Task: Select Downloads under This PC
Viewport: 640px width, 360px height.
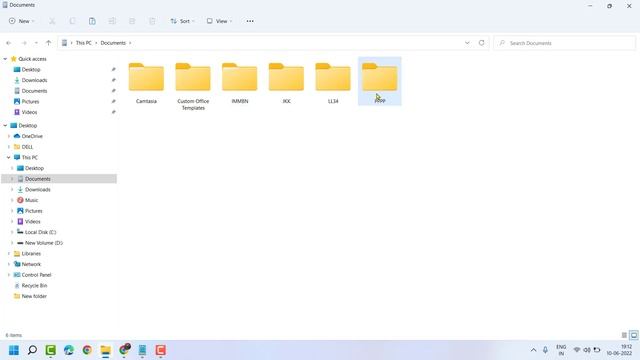Action: tap(38, 189)
